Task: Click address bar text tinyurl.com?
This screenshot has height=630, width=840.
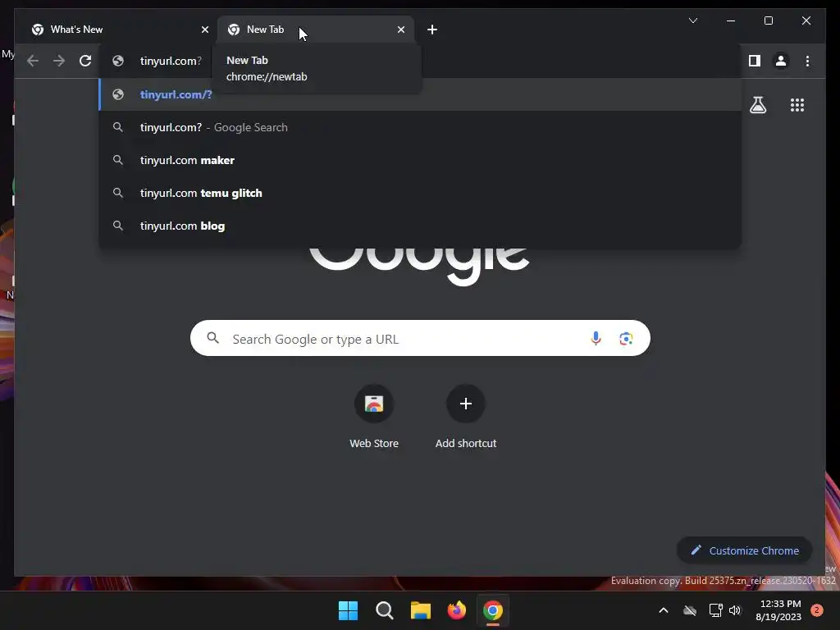Action: pos(171,61)
